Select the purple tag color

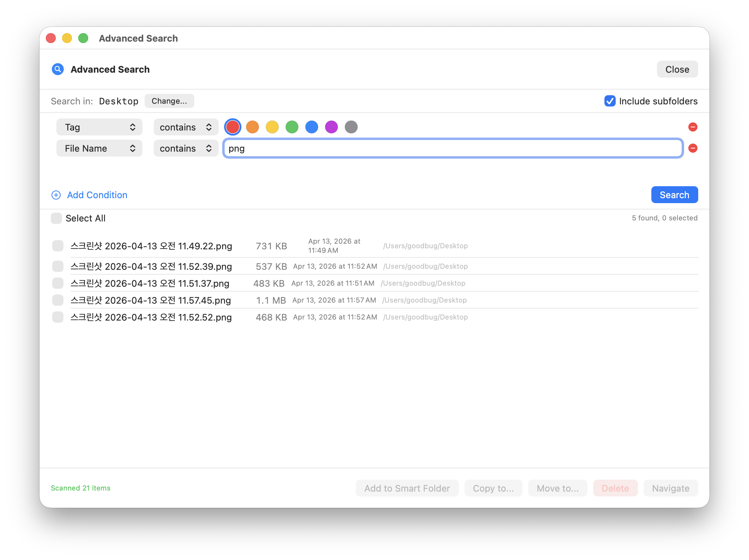point(331,127)
